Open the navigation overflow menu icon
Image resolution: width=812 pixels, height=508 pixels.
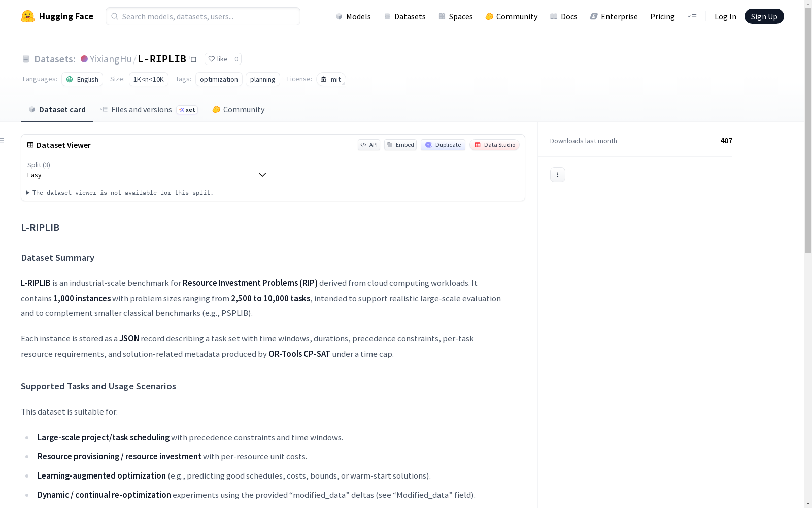click(x=692, y=16)
